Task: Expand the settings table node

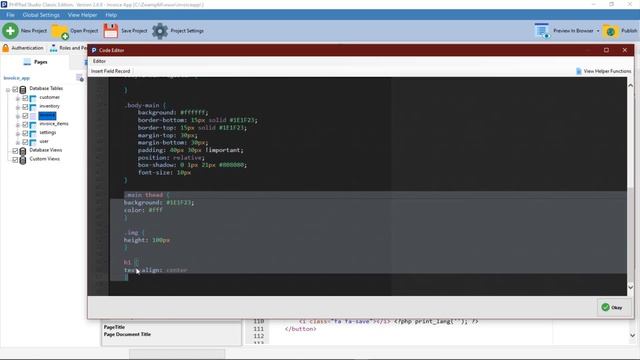Action: pos(18,134)
